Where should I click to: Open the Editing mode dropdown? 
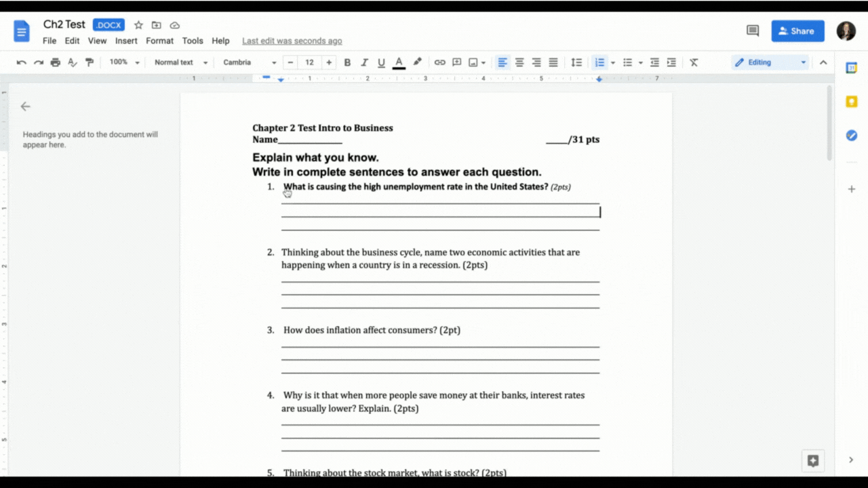pyautogui.click(x=768, y=62)
